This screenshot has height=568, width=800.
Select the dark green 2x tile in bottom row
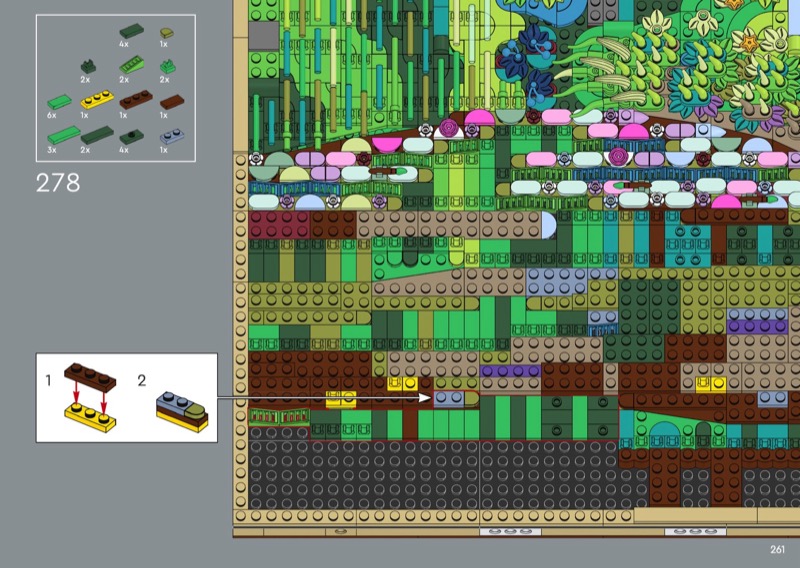tap(96, 134)
